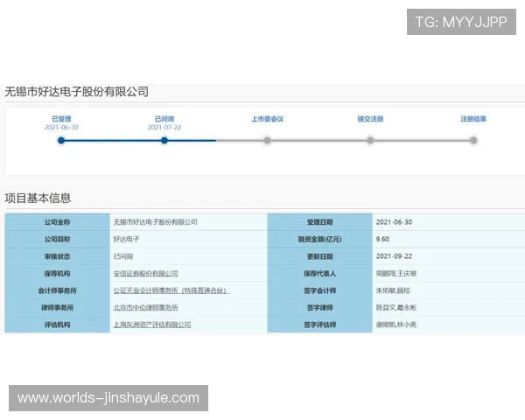Click the 签字律师 header cell
This screenshot has width=525, height=420.
(x=319, y=307)
